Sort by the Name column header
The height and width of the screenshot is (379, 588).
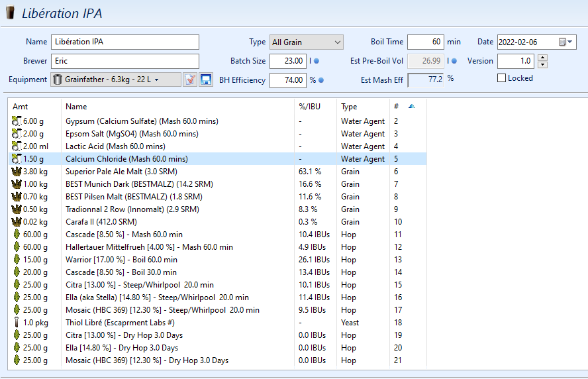pos(76,107)
